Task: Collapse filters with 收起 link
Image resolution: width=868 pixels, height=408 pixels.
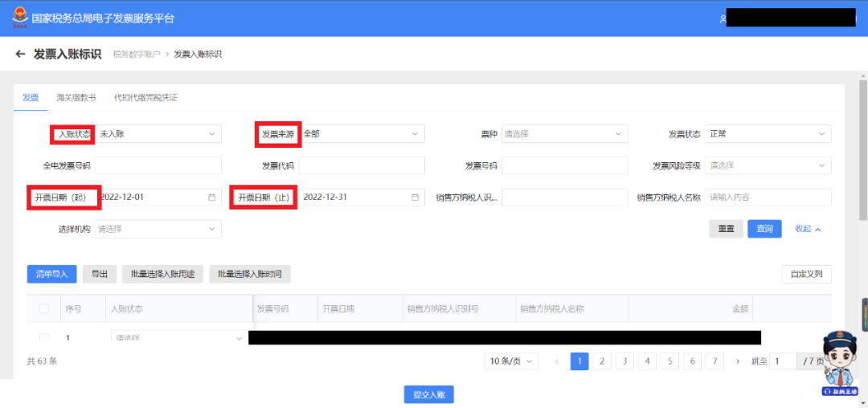Action: 808,229
